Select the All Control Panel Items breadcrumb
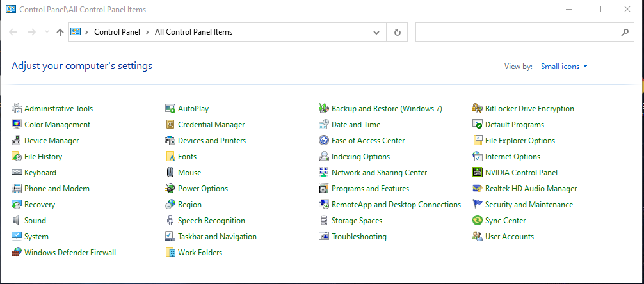The width and height of the screenshot is (644, 284). (193, 32)
